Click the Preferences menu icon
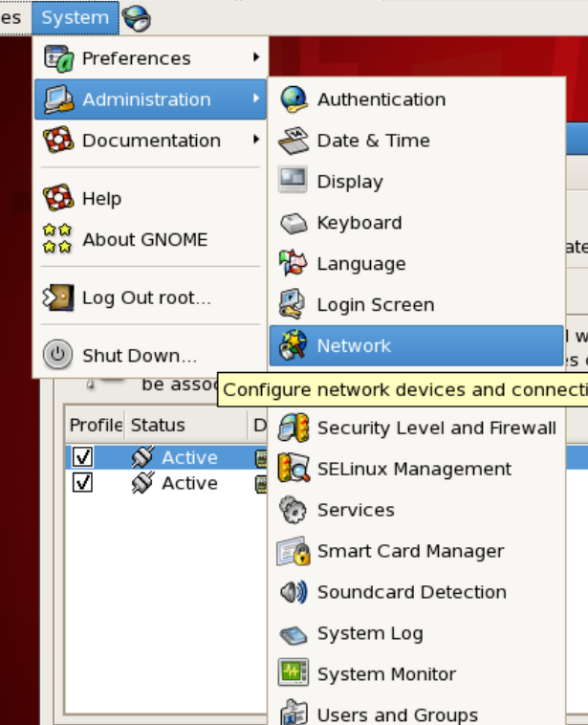Screen dimensions: 588x725 pyautogui.click(x=58, y=58)
